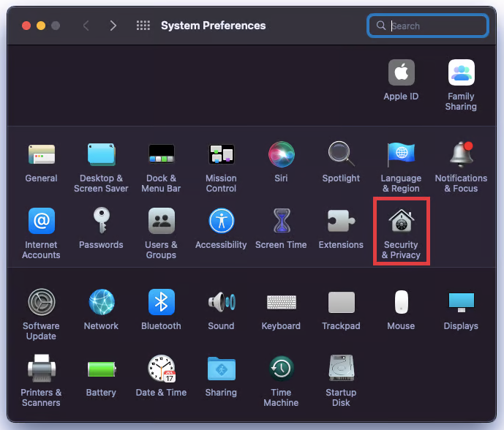
Task: Click the Show All grid button
Action: pos(143,26)
